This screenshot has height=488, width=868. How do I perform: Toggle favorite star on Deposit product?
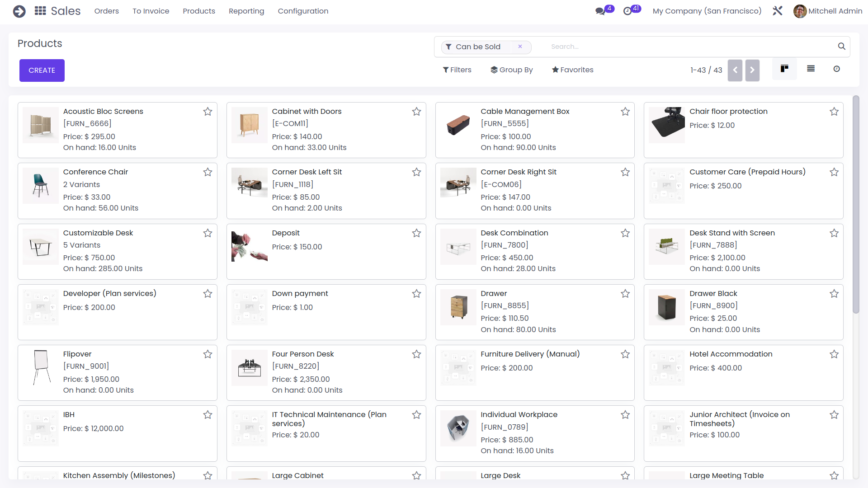pos(416,233)
